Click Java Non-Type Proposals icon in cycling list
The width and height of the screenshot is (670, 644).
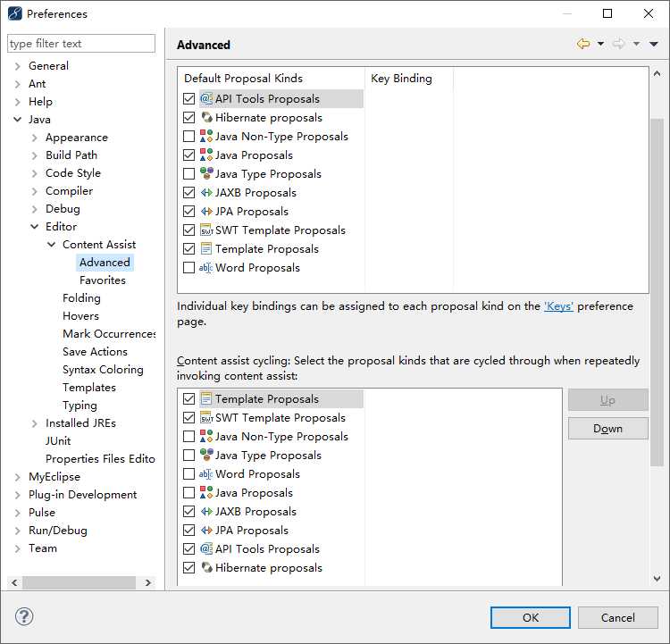(x=206, y=436)
